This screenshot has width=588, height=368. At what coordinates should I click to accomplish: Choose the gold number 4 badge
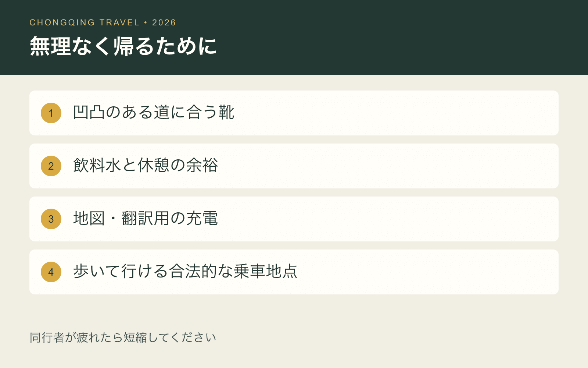coord(51,272)
